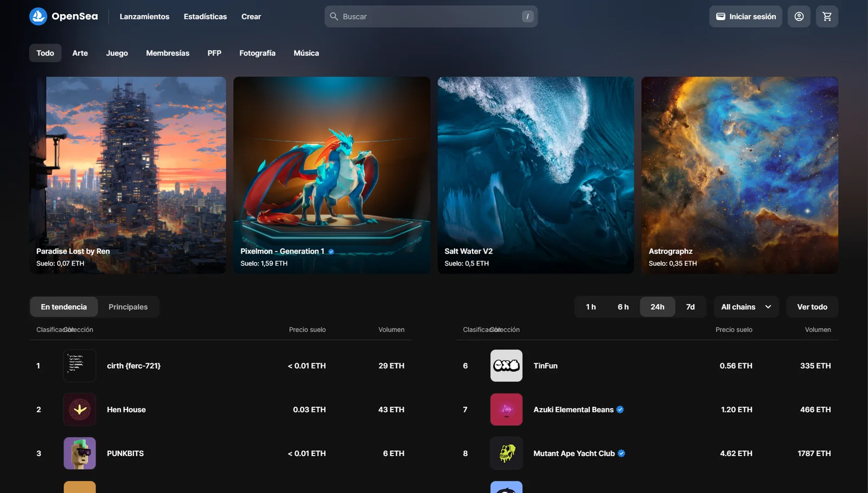
Task: Open the shopping cart icon
Action: (827, 16)
